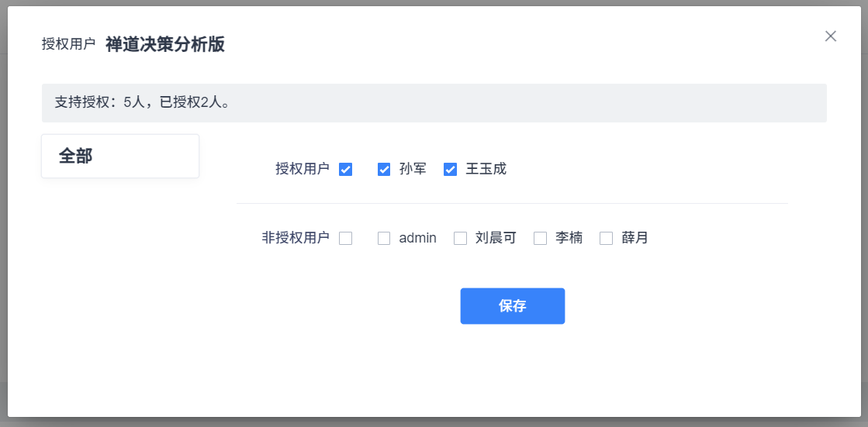This screenshot has height=427, width=868.
Task: Click the 支持授权 info banner
Action: tap(434, 103)
